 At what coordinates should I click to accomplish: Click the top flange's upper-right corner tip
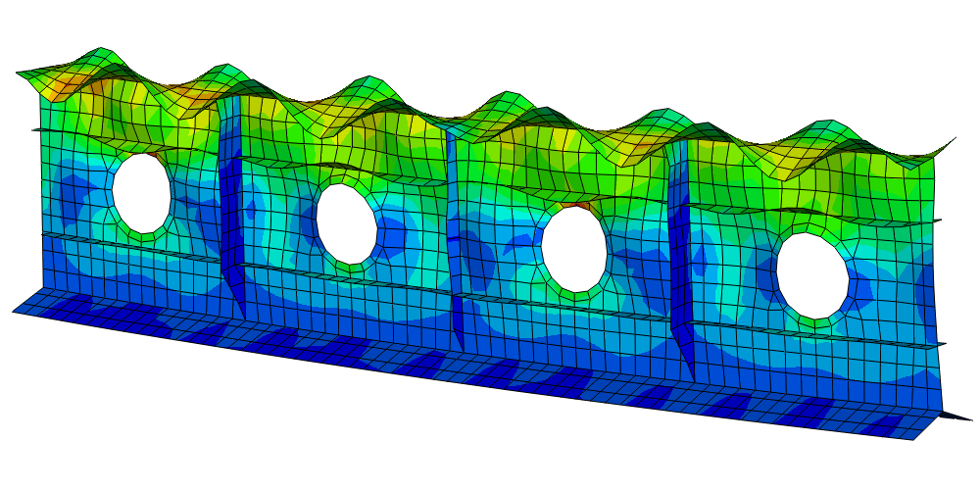[953, 139]
